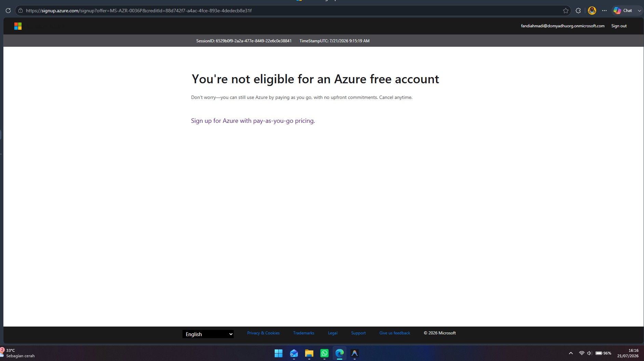Open File Explorer from the taskbar
Image resolution: width=644 pixels, height=361 pixels.
309,353
